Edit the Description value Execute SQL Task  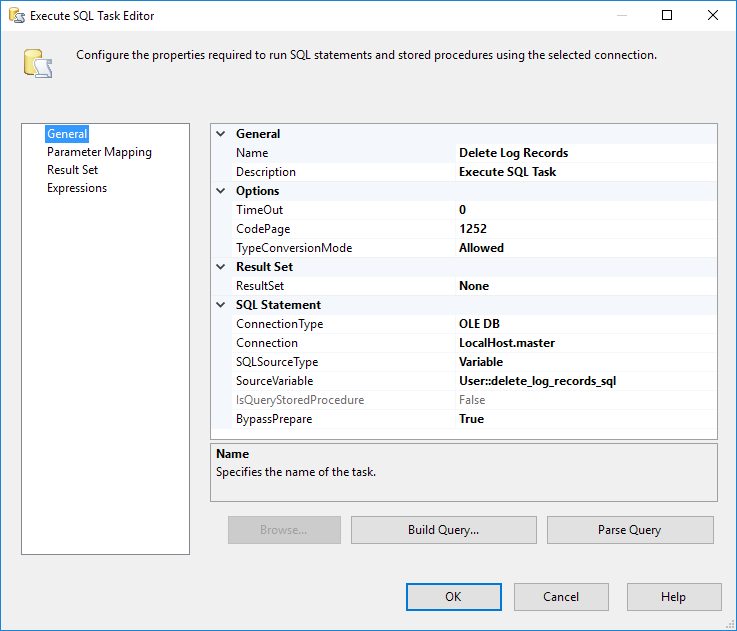(586, 172)
